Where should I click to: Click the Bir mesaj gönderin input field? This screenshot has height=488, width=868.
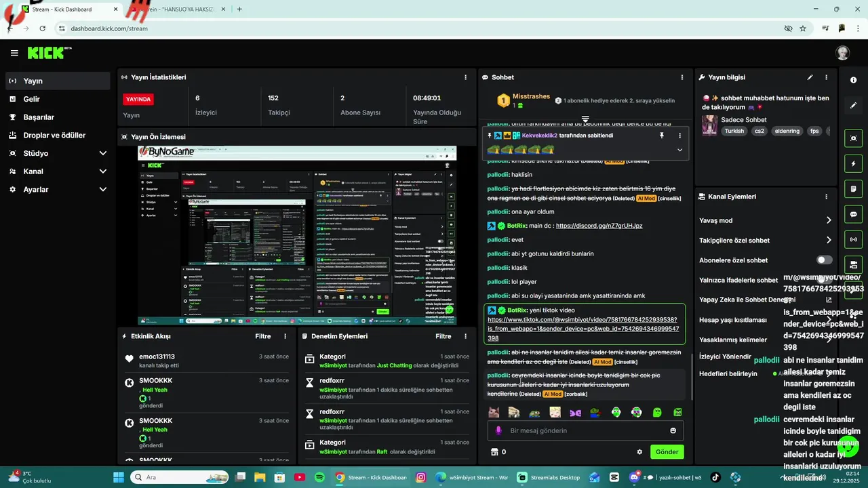point(585,430)
